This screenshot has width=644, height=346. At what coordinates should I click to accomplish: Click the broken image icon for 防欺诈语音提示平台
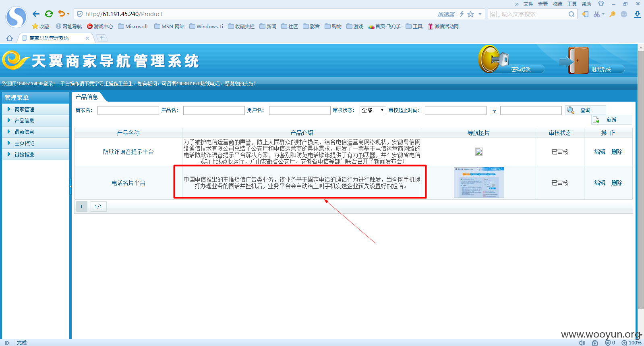pos(478,152)
